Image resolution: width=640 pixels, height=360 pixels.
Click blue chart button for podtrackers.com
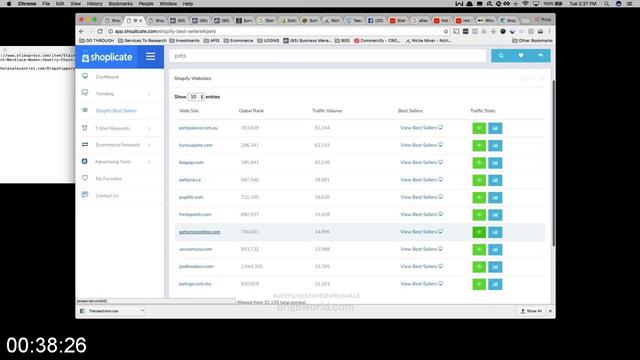click(495, 267)
